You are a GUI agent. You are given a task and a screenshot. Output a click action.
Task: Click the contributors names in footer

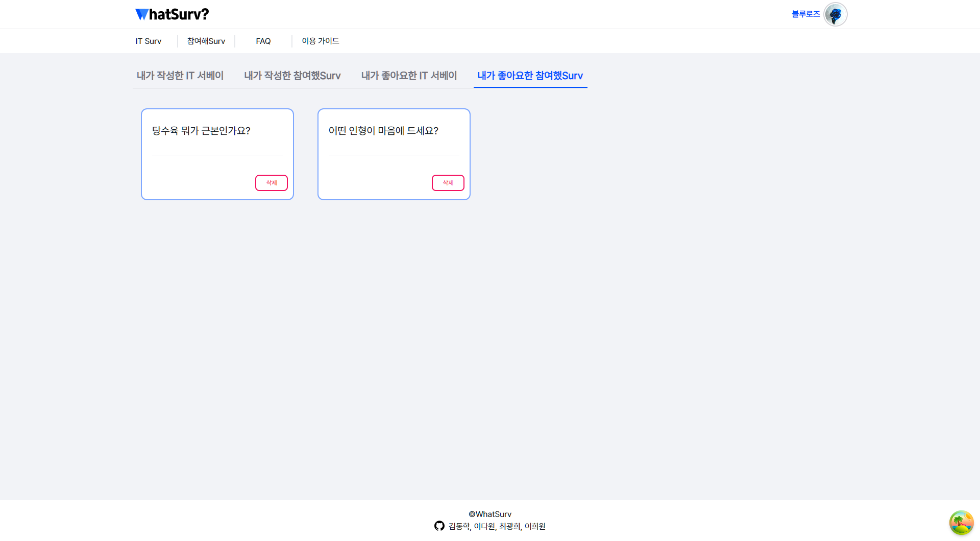(497, 526)
